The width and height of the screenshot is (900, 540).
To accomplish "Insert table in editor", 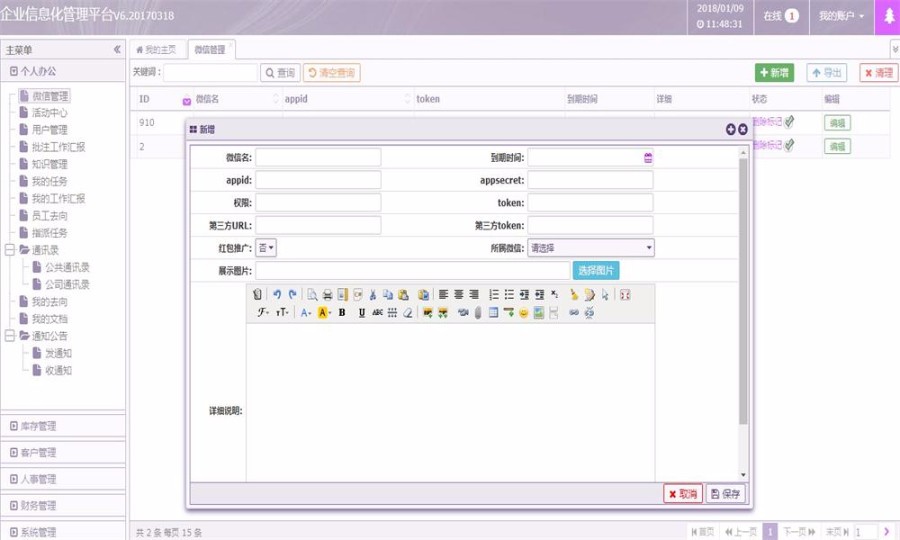I will tap(493, 313).
